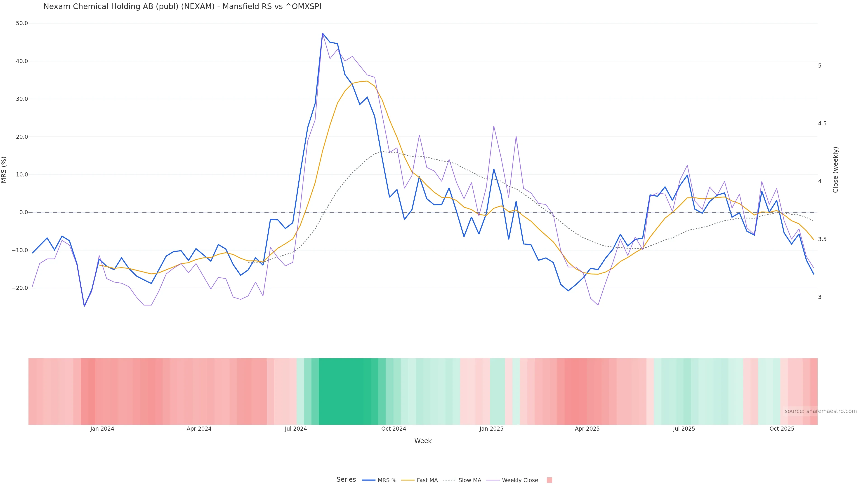Click the 50.0 tick on MRS axis

[22, 23]
